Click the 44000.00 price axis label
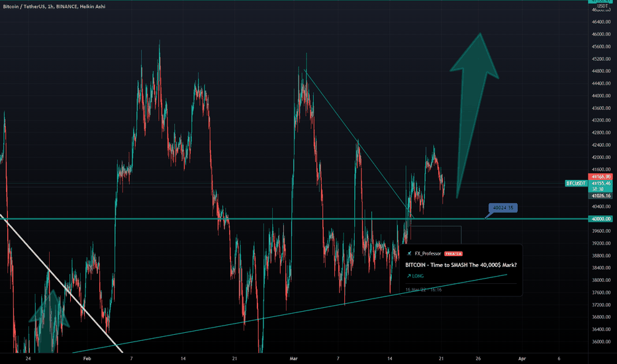The height and width of the screenshot is (364, 617). 601,95
